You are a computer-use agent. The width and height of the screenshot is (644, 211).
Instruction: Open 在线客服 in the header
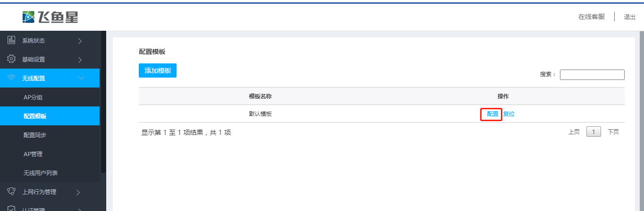pos(591,17)
